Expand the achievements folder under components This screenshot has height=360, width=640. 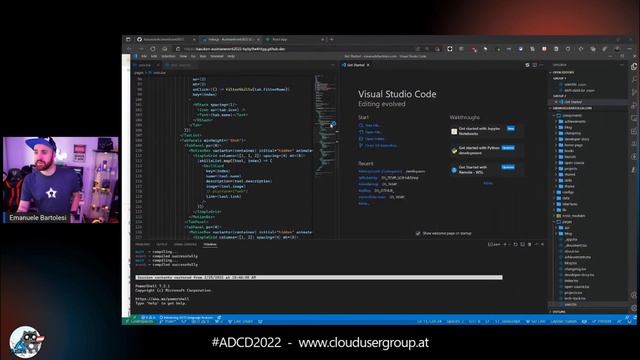575,121
